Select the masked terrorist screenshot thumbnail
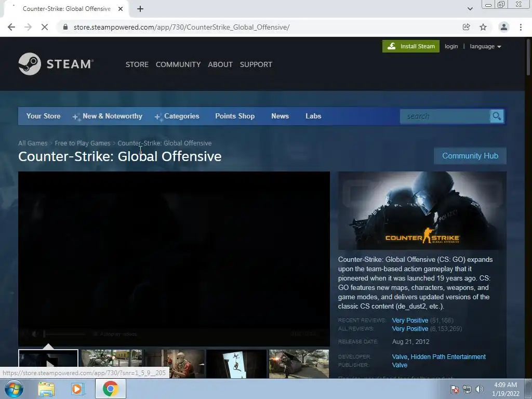 tap(175, 364)
